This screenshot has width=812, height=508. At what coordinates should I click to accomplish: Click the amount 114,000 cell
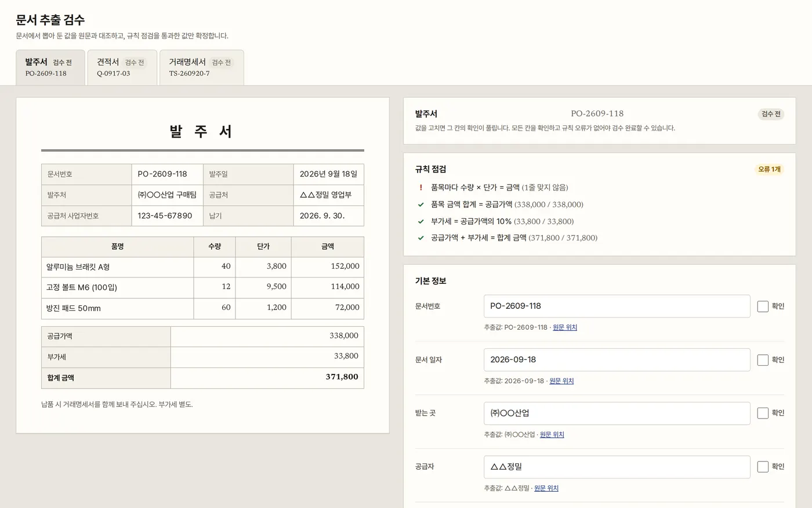(328, 287)
